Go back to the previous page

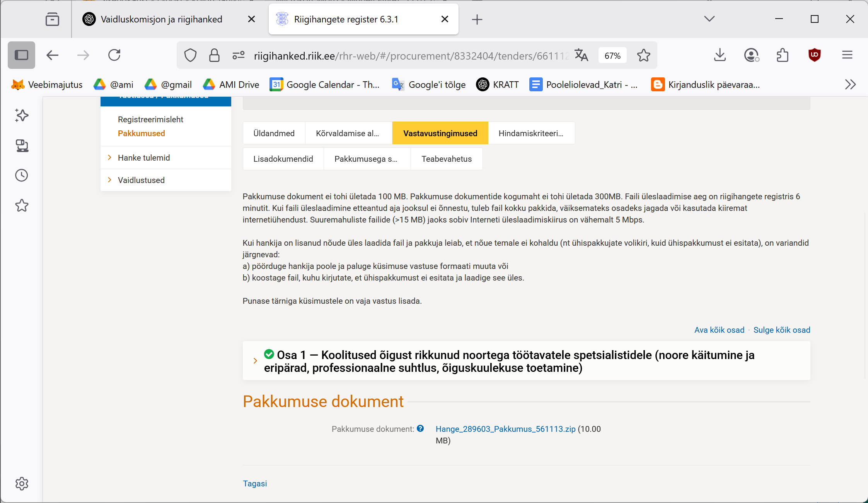pos(52,55)
